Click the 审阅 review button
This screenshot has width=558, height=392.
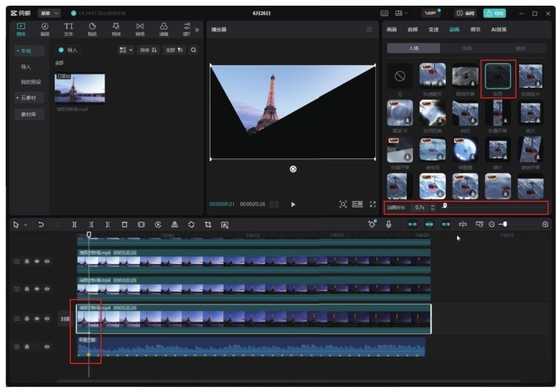(x=466, y=13)
